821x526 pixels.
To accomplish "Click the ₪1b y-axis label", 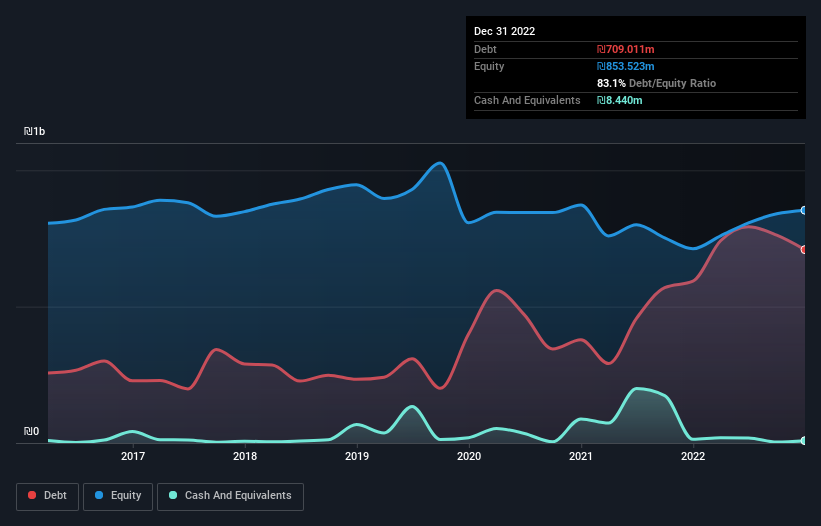I will (x=35, y=131).
